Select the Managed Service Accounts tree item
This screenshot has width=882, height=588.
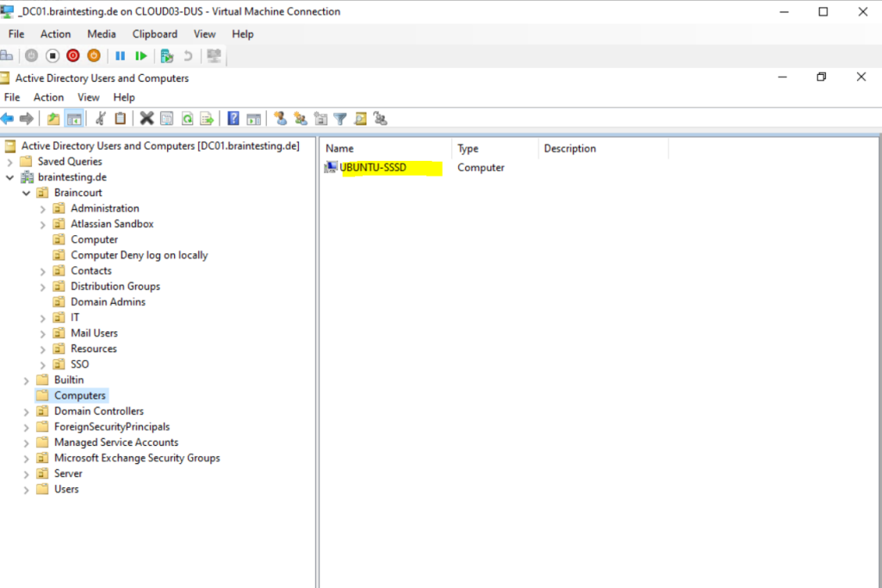116,443
